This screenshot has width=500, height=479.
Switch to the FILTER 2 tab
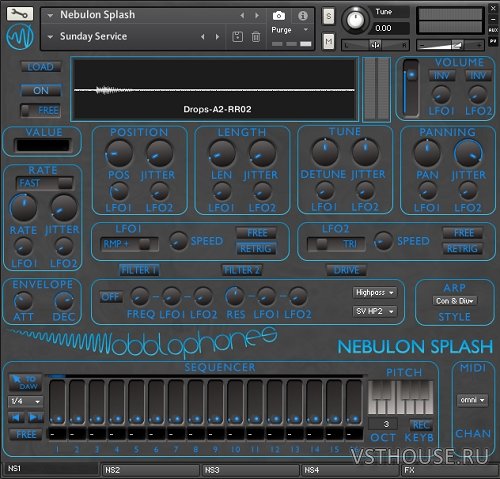point(242,270)
